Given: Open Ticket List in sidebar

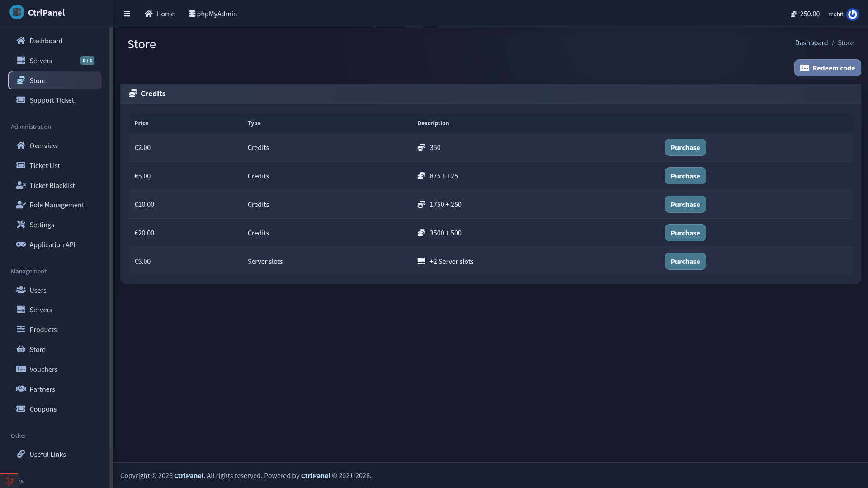Looking at the screenshot, I should (x=55, y=165).
